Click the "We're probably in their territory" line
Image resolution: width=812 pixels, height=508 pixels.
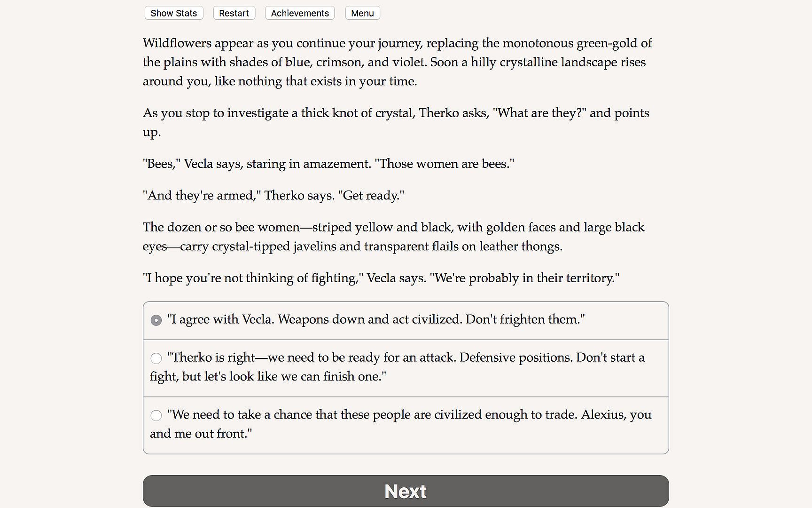pyautogui.click(x=526, y=278)
